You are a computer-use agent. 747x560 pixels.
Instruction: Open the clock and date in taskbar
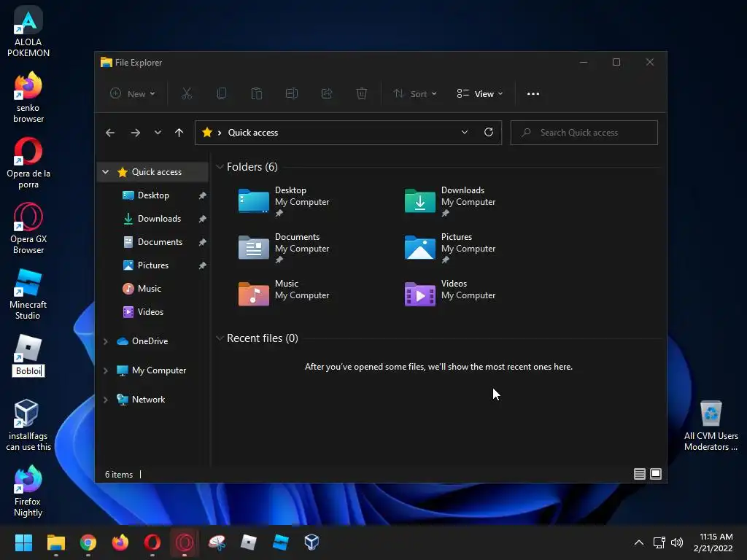713,542
